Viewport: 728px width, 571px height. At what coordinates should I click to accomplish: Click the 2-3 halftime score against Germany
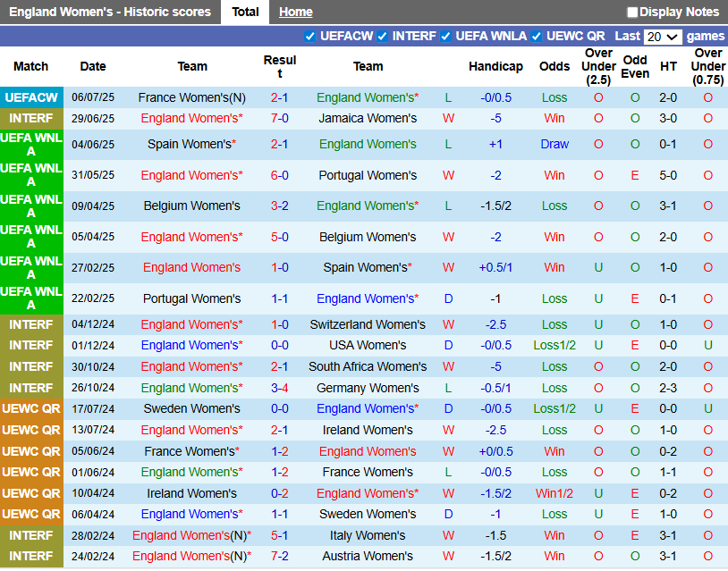[x=668, y=388]
